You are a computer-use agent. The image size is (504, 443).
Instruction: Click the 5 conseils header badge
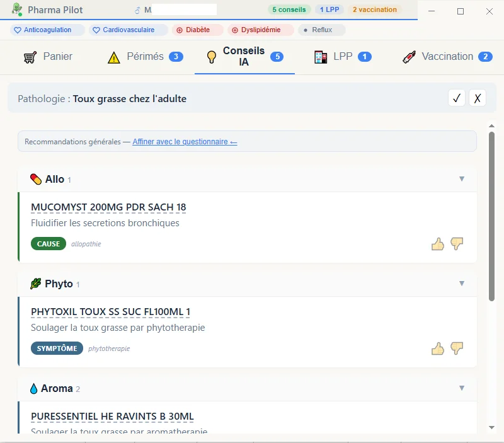click(x=289, y=9)
